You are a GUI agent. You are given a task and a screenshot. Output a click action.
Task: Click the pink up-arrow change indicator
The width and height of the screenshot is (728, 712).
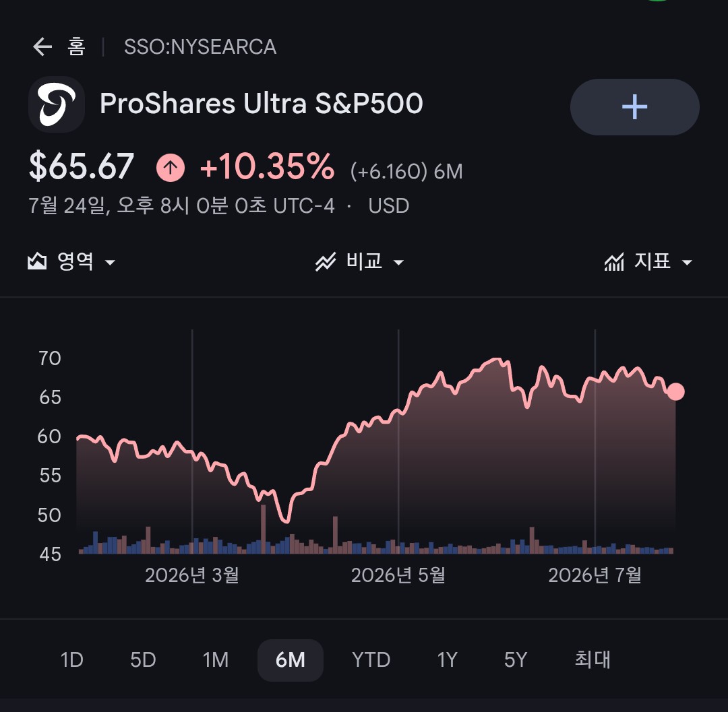171,168
